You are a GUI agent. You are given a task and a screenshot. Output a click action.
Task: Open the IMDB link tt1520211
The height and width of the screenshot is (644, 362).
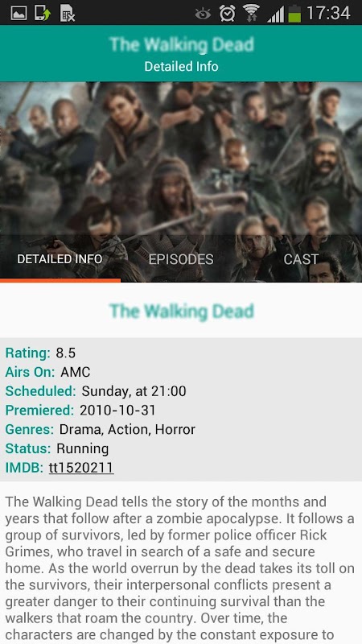pyautogui.click(x=81, y=468)
